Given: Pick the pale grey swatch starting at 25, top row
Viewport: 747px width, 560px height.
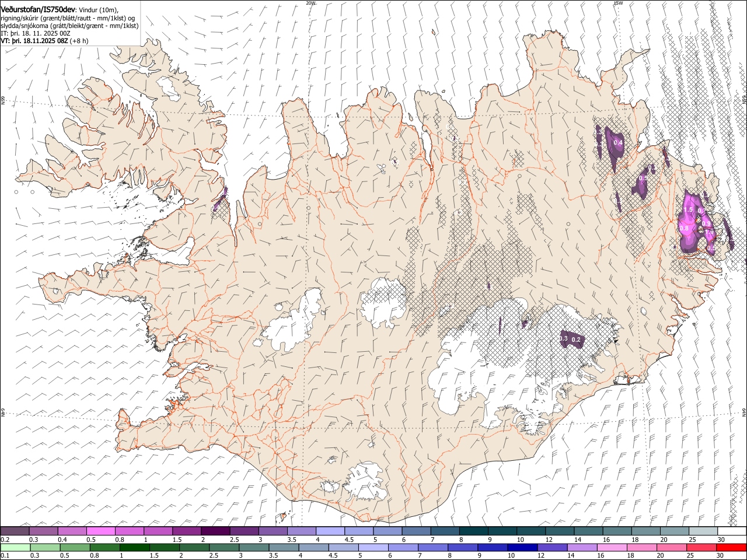Looking at the screenshot, I should coord(703,531).
